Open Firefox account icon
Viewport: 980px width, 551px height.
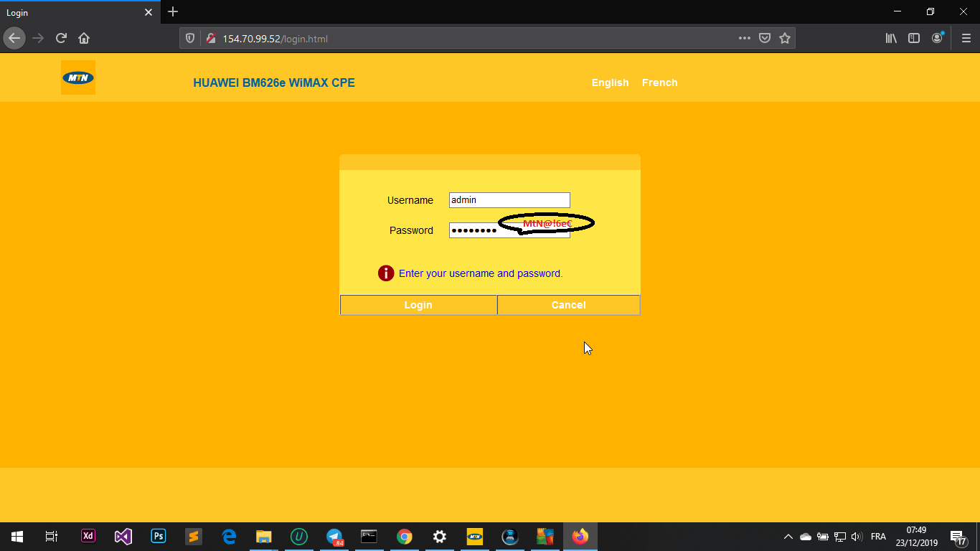(x=937, y=38)
